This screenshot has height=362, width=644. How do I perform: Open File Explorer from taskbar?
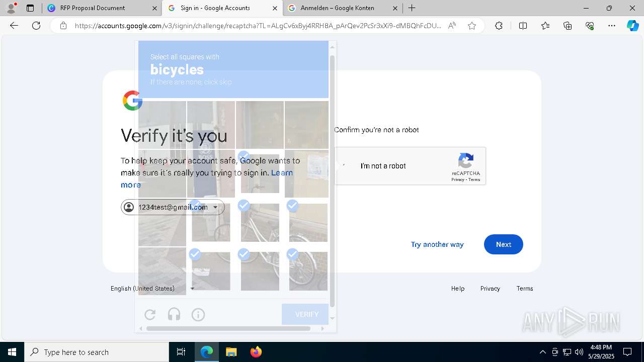click(231, 352)
